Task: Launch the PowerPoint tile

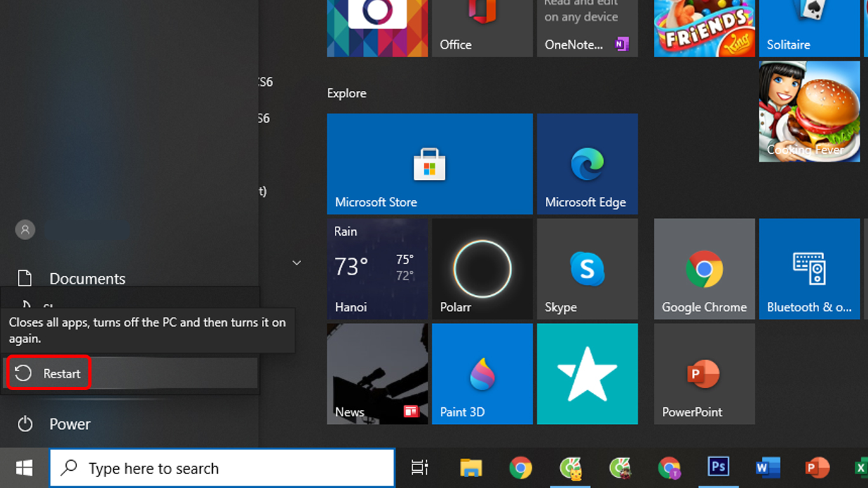Action: [704, 374]
